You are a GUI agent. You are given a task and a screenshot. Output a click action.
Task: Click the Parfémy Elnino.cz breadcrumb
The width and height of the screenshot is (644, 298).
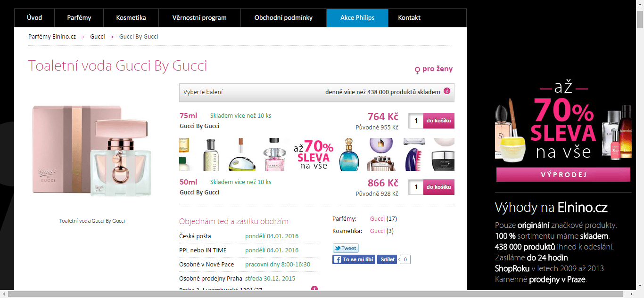pos(52,36)
